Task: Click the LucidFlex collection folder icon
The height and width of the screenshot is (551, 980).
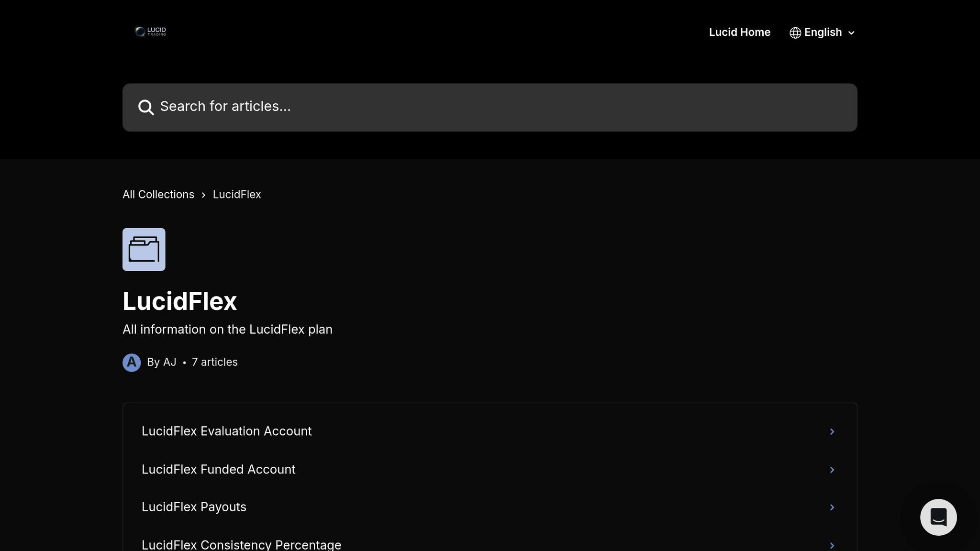Action: pos(144,249)
